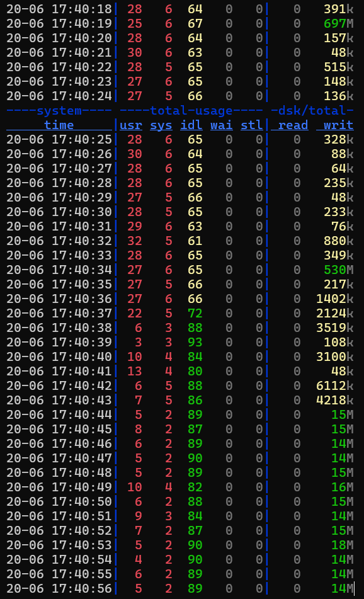
Task: Click the 530M write value
Action: pos(338,270)
